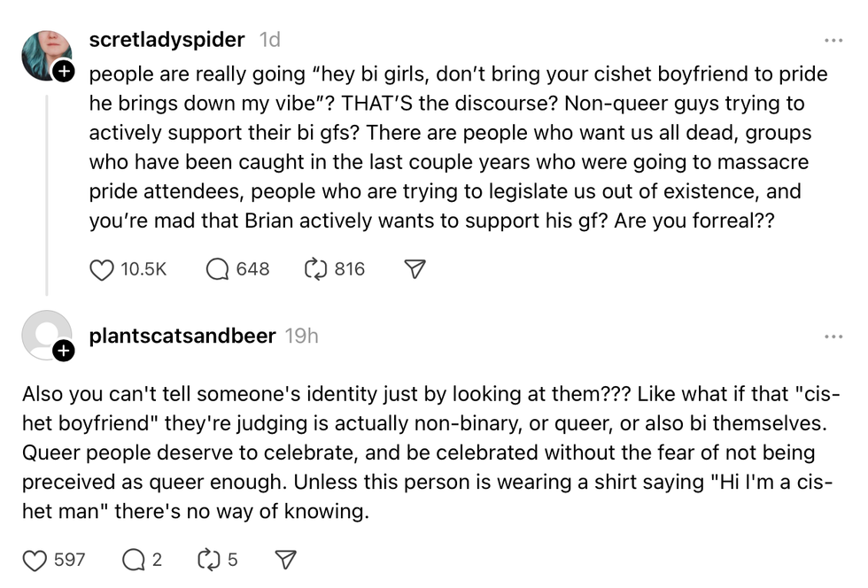Follow plantscatsandbeer via the plus badge
The image size is (868, 588).
(x=63, y=351)
